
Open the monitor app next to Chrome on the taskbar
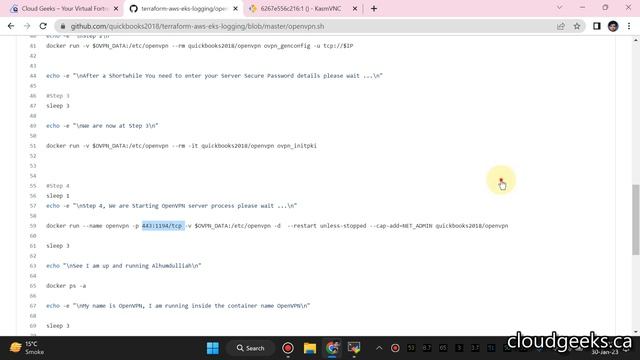click(354, 348)
